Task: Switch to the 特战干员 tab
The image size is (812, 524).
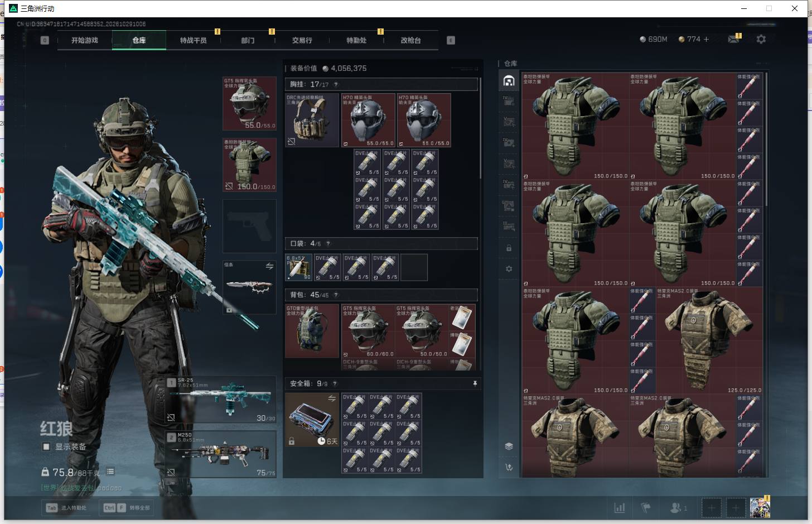Action: [193, 40]
